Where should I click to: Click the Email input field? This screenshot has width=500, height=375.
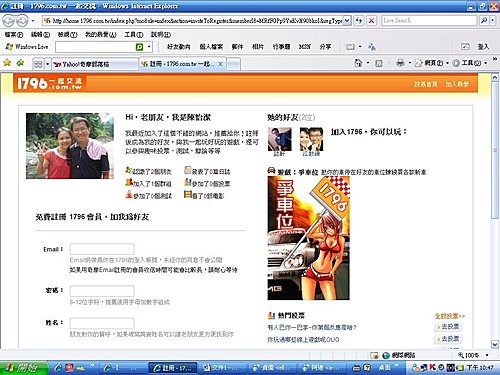pos(102,249)
